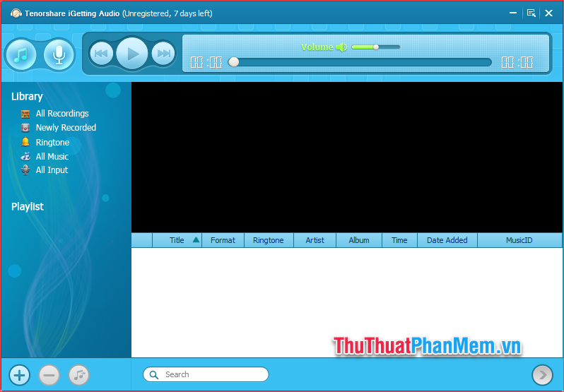This screenshot has width=564, height=392.
Task: Click the search magnifier icon
Action: (154, 375)
